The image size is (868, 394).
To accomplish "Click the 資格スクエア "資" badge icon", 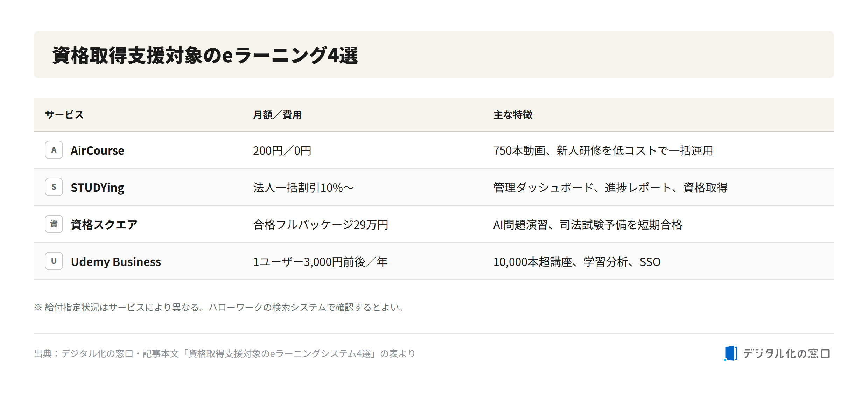I will tap(54, 224).
